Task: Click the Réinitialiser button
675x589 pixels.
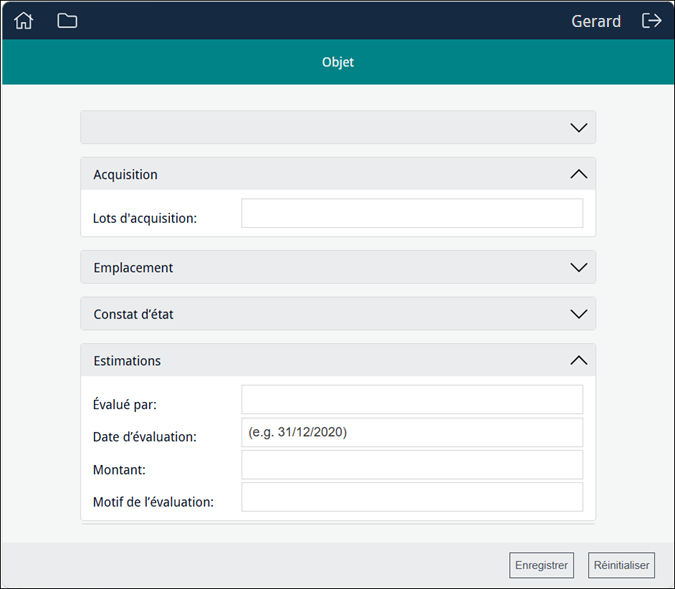Action: coord(621,565)
